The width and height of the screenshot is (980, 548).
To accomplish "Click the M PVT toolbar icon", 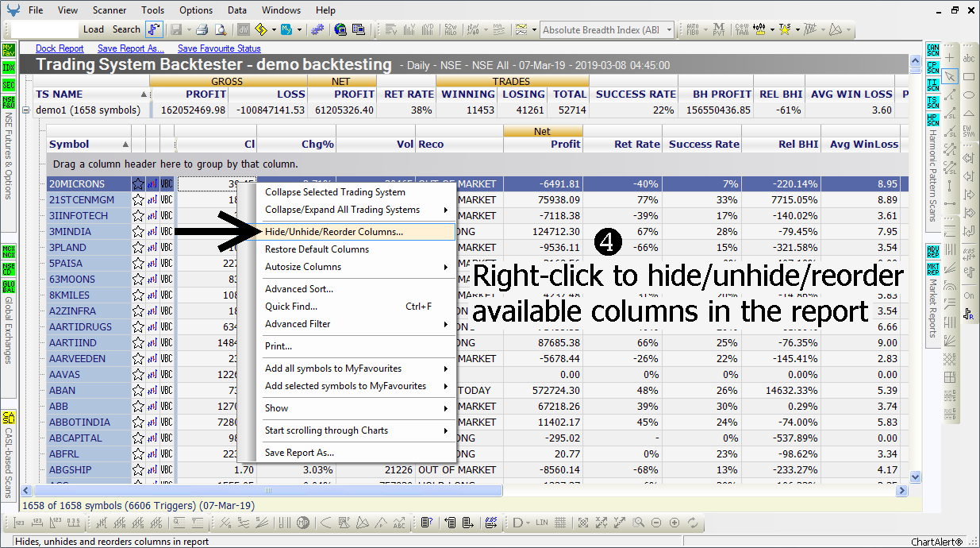I will click(x=718, y=30).
